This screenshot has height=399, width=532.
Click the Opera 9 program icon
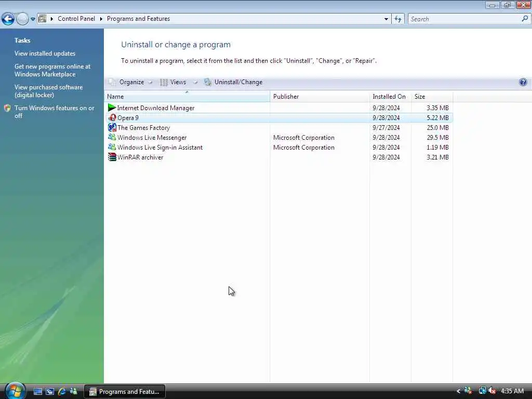coord(112,117)
